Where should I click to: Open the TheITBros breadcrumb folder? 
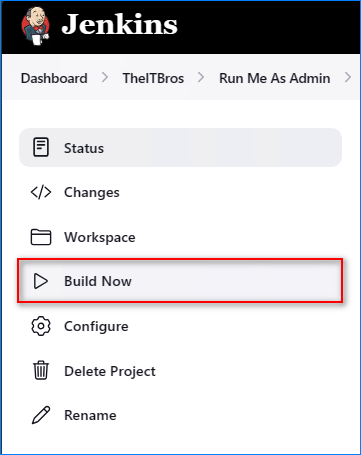coord(153,78)
